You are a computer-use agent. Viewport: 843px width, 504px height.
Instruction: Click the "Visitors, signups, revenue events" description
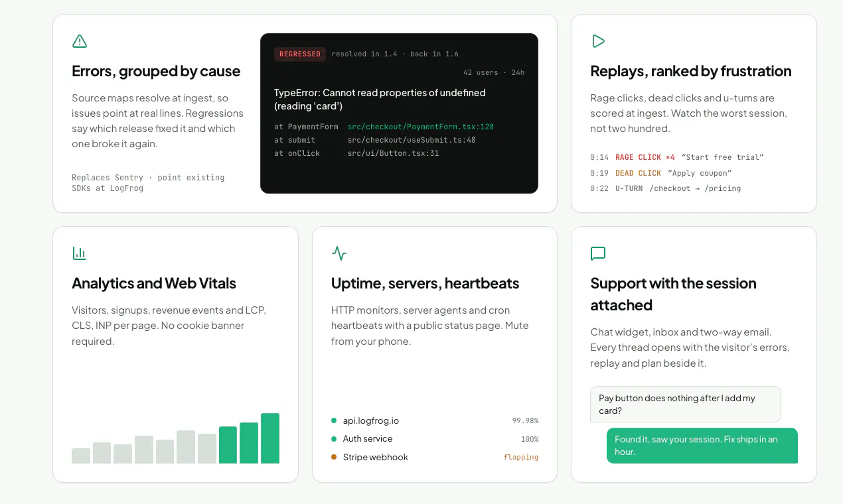point(169,326)
